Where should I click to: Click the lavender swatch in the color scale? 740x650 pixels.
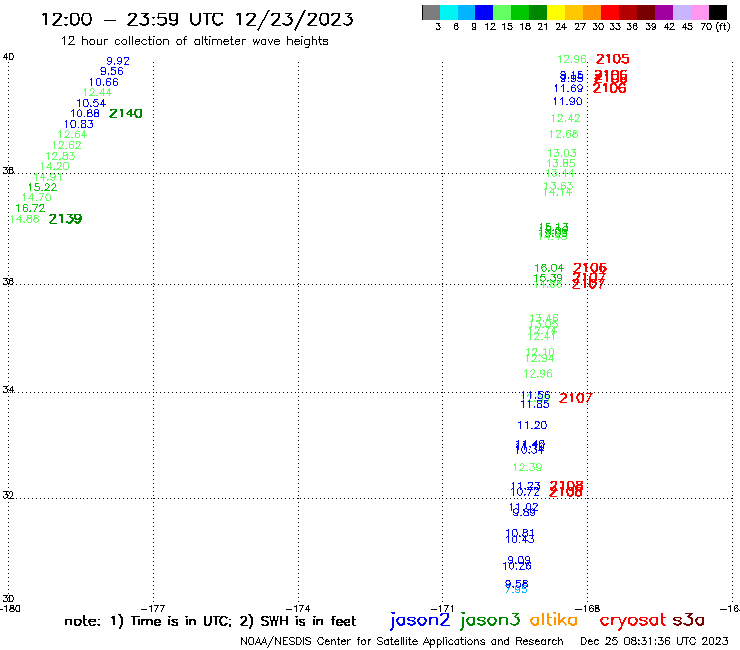click(x=681, y=12)
